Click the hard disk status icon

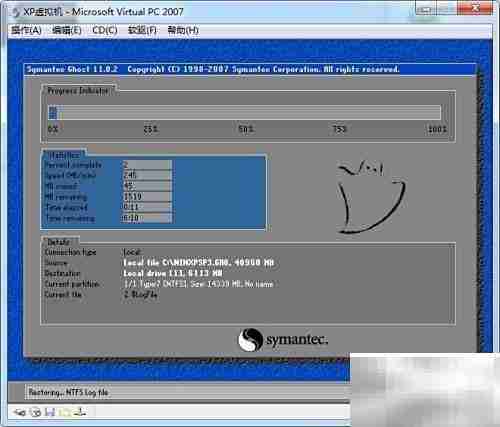click(x=19, y=413)
